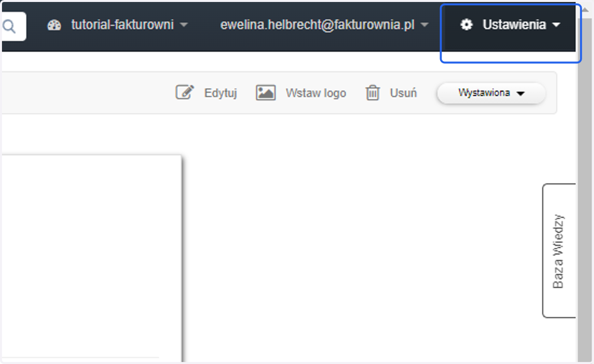Click the magnifier search icon
Screen dimensions: 594x364
tap(9, 26)
